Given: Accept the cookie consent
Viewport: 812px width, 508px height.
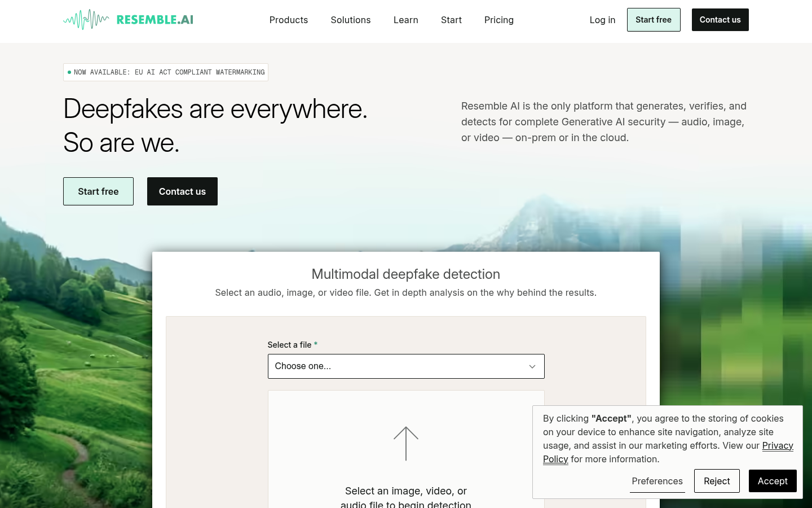Looking at the screenshot, I should click(773, 481).
